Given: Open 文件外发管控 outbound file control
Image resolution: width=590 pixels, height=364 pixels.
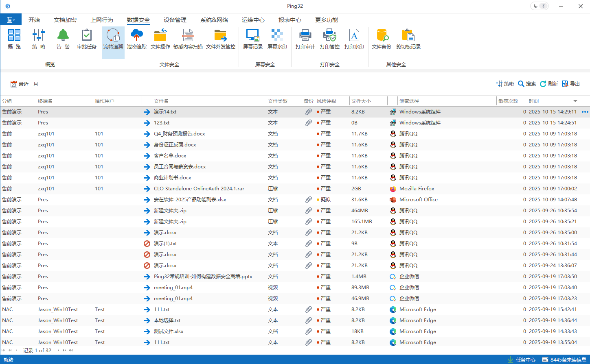Looking at the screenshot, I should (x=220, y=39).
